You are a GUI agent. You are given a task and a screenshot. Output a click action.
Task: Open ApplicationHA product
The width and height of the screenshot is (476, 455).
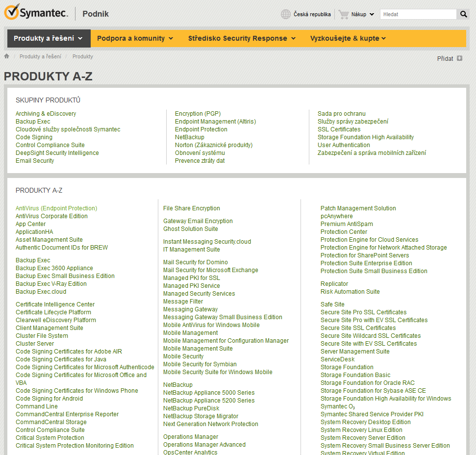tap(34, 232)
